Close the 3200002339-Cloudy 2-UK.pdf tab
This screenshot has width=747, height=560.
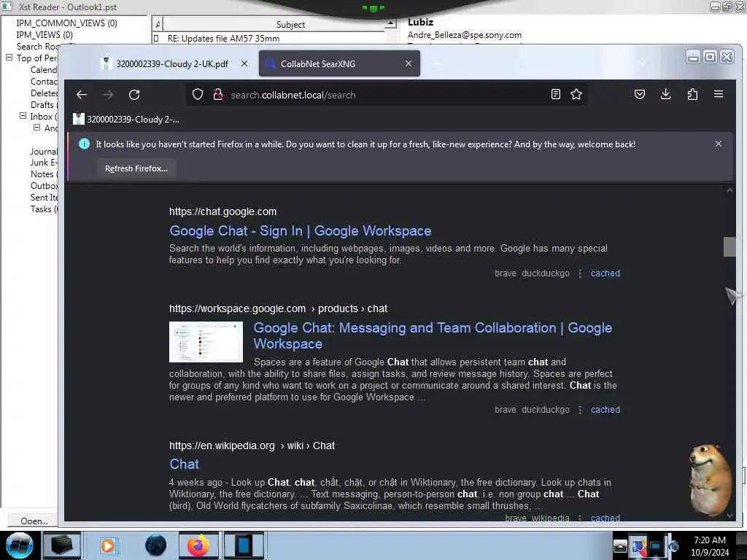point(244,63)
